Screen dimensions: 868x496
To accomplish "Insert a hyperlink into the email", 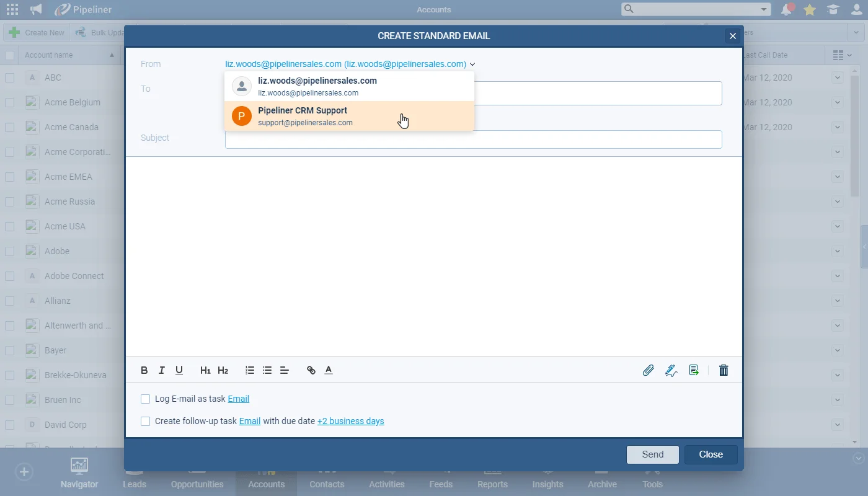I will tap(311, 370).
